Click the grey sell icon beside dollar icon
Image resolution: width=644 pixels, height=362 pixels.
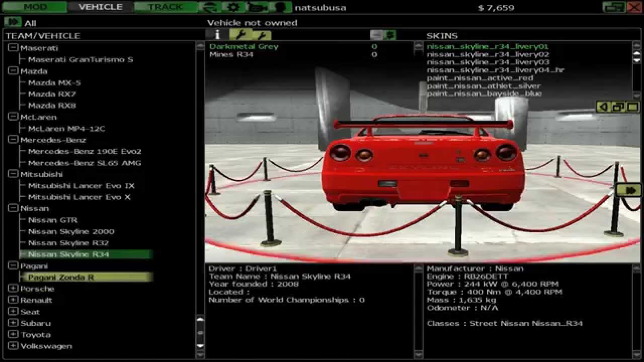[376, 35]
